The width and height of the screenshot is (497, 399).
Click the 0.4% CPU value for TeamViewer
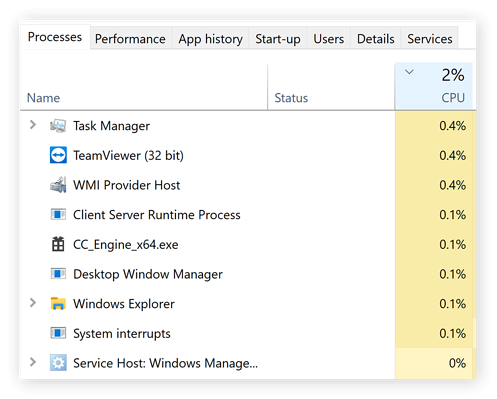[x=452, y=155]
